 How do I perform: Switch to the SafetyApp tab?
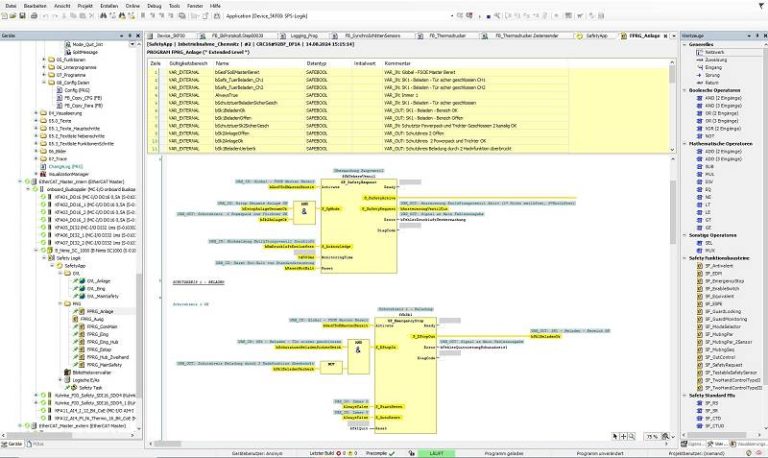(x=597, y=35)
